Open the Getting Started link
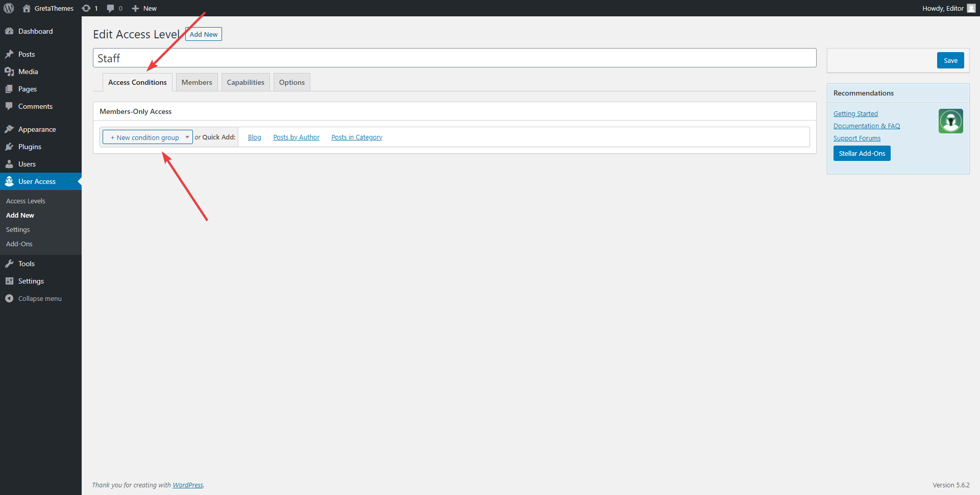The image size is (980, 495). click(855, 113)
